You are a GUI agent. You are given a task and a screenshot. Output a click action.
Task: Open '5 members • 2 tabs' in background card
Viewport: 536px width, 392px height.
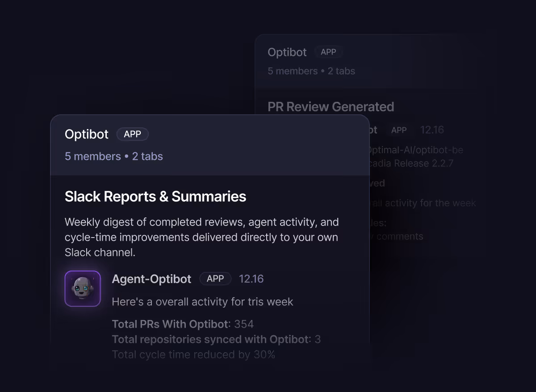(x=311, y=71)
